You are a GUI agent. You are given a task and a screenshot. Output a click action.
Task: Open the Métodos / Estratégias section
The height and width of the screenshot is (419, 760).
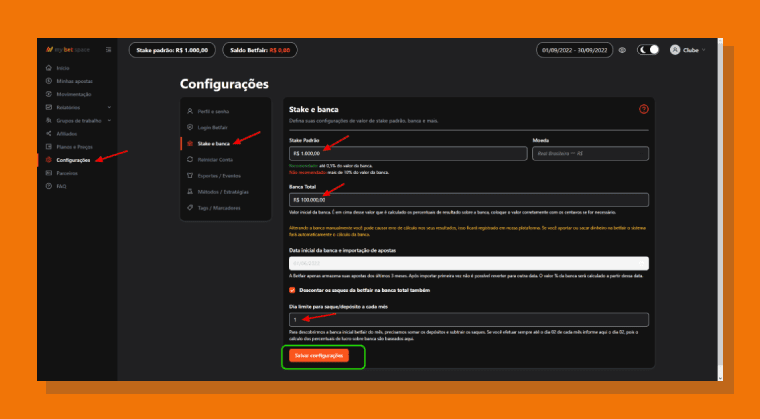coord(223,192)
